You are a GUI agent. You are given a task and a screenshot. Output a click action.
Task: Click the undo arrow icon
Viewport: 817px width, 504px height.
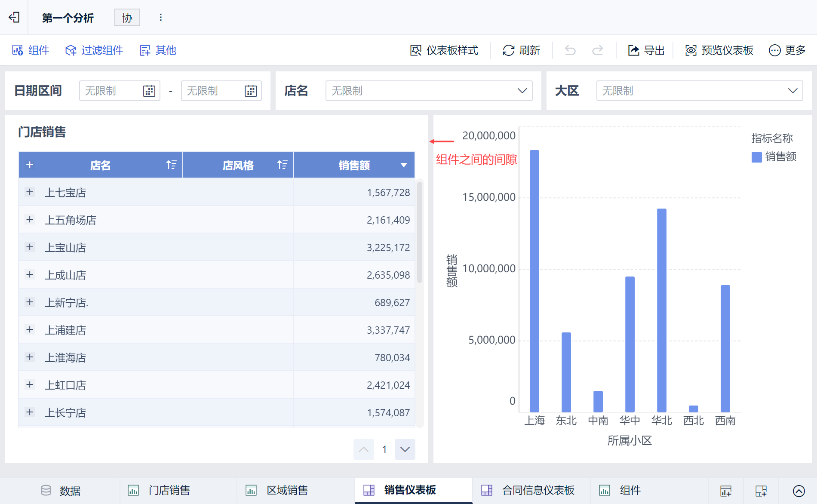click(570, 50)
